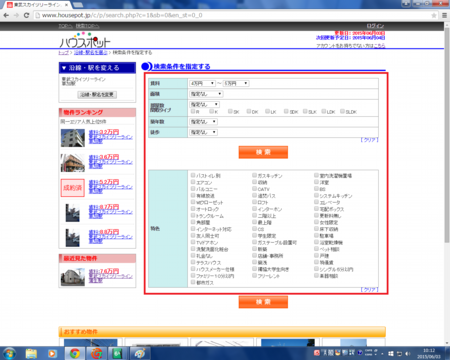Tick the LDK layout checkbox
Image resolution: width=450 pixels, height=360 pixels.
[324, 111]
